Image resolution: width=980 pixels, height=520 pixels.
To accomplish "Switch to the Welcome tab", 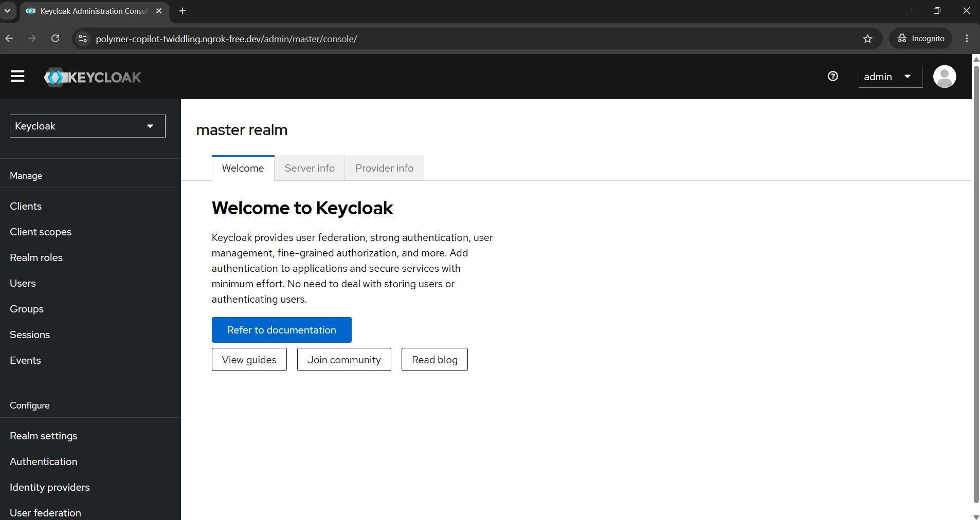I will coord(243,168).
